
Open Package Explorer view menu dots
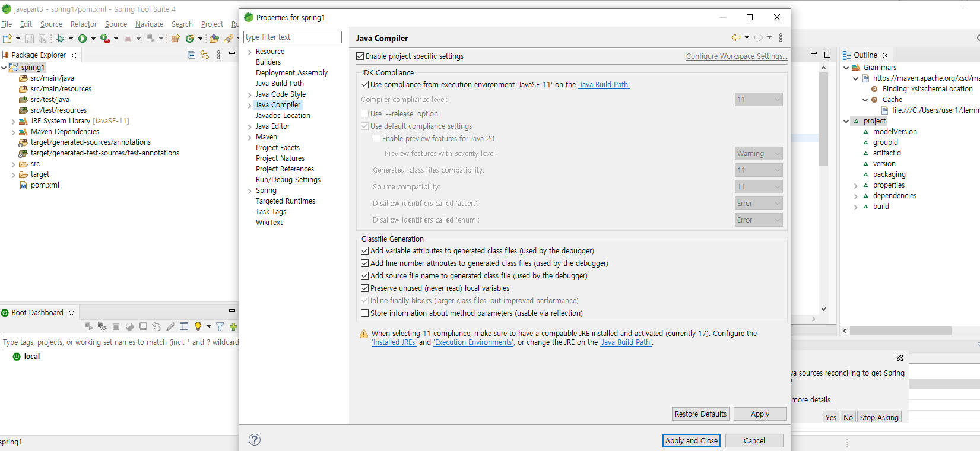click(218, 55)
